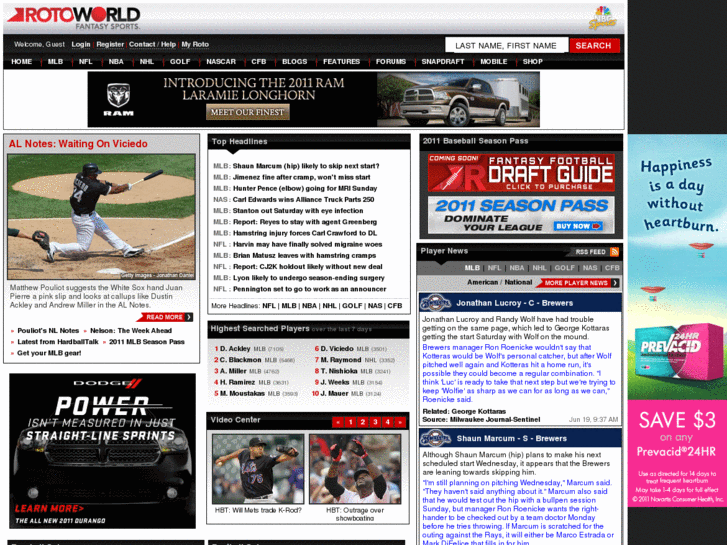The height and width of the screenshot is (545, 727).
Task: Open the MLB menu item
Action: pos(55,62)
